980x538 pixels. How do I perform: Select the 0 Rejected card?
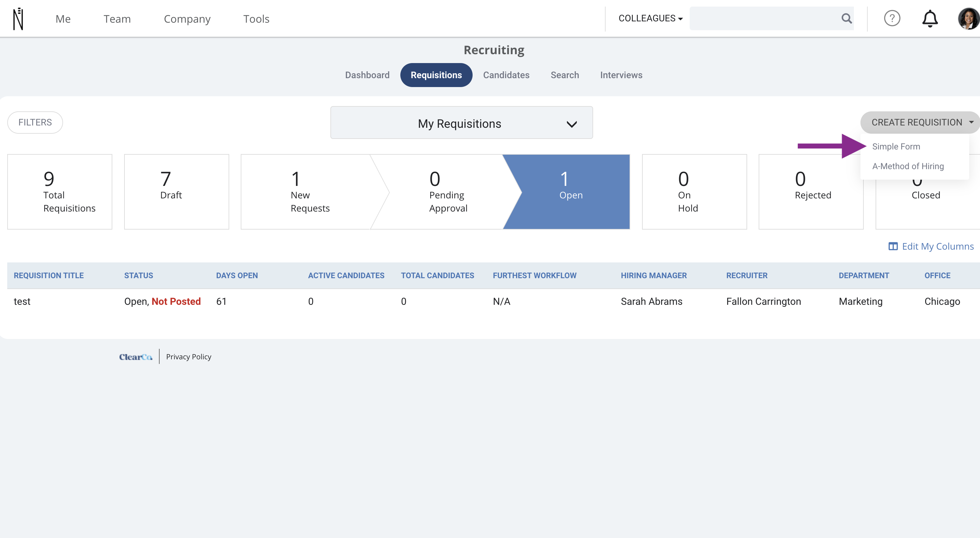click(x=811, y=192)
